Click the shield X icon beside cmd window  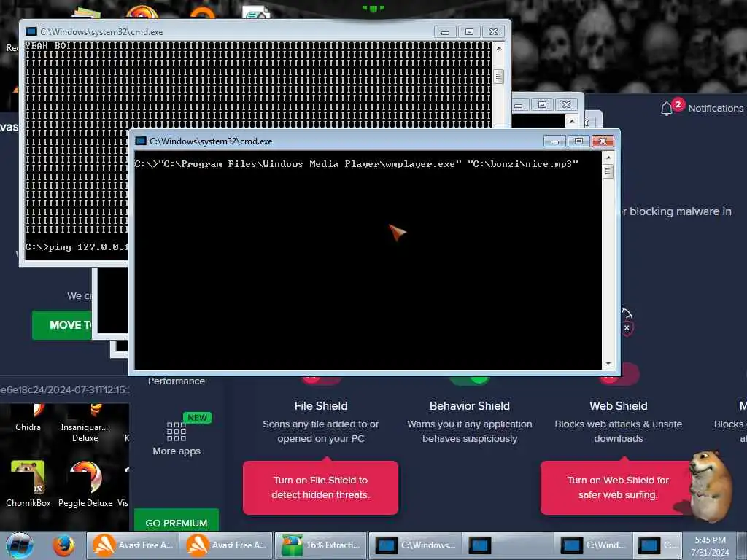[x=627, y=327]
